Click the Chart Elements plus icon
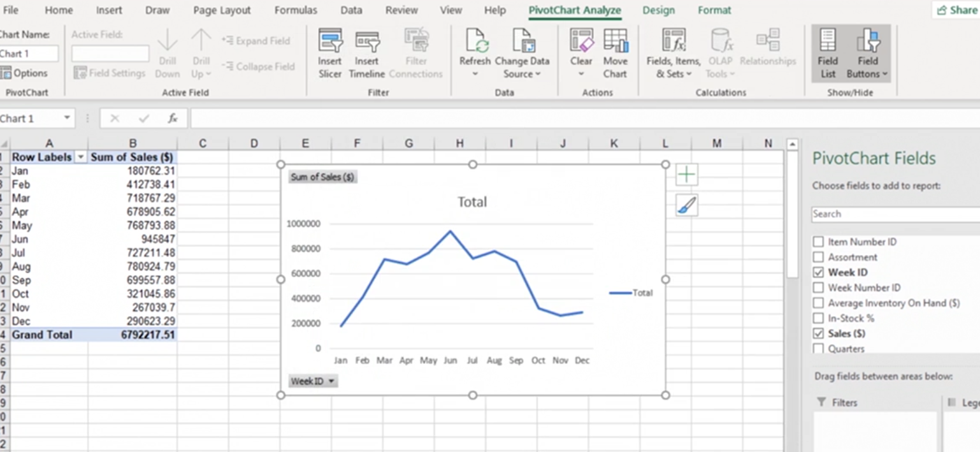Viewport: 980px width, 452px height. [687, 175]
